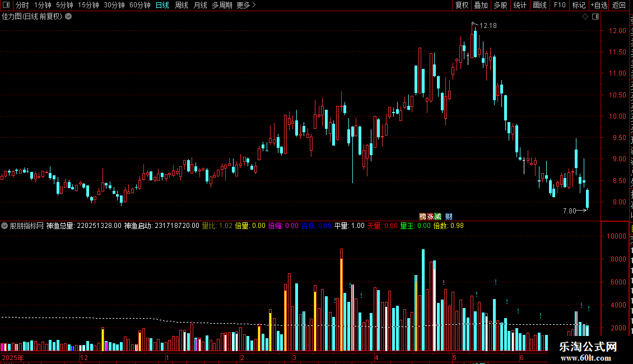Image resolution: width=633 pixels, height=364 pixels.
Task: Click the 10000 volume axis label
Action: (616, 236)
